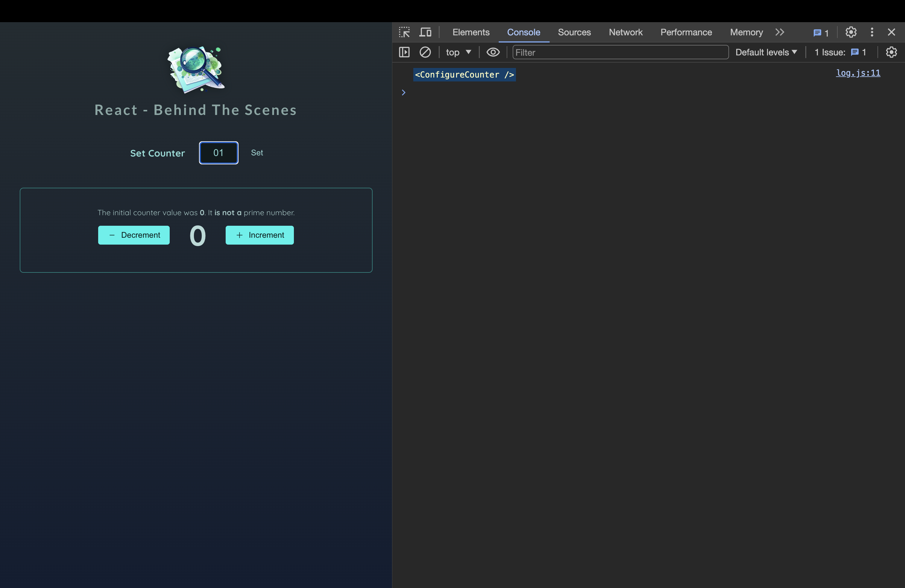
Task: Switch to the Elements tab
Action: pyautogui.click(x=471, y=32)
